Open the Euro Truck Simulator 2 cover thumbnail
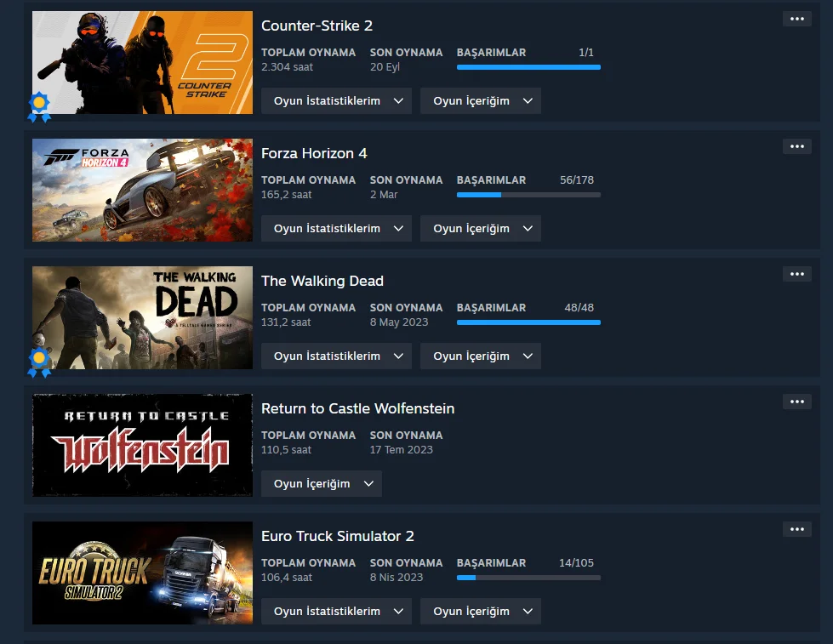Screen dimensions: 833x644 (x=142, y=573)
